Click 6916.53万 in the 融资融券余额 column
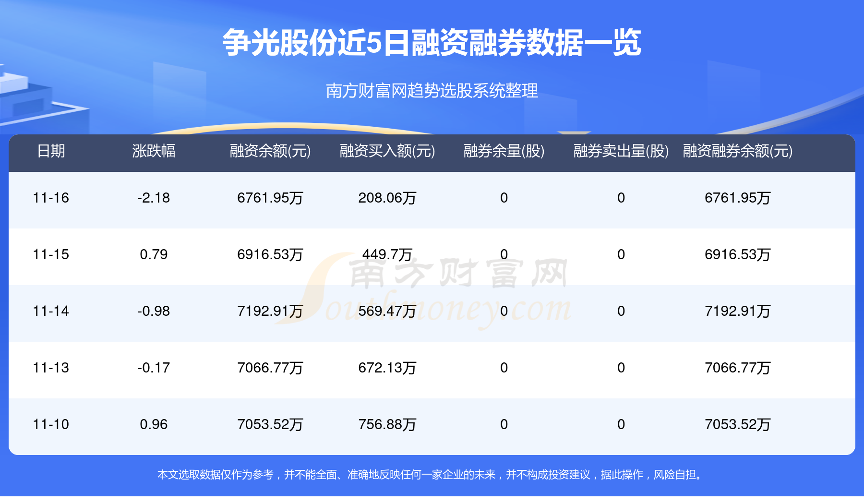The image size is (864, 504). coord(738,254)
